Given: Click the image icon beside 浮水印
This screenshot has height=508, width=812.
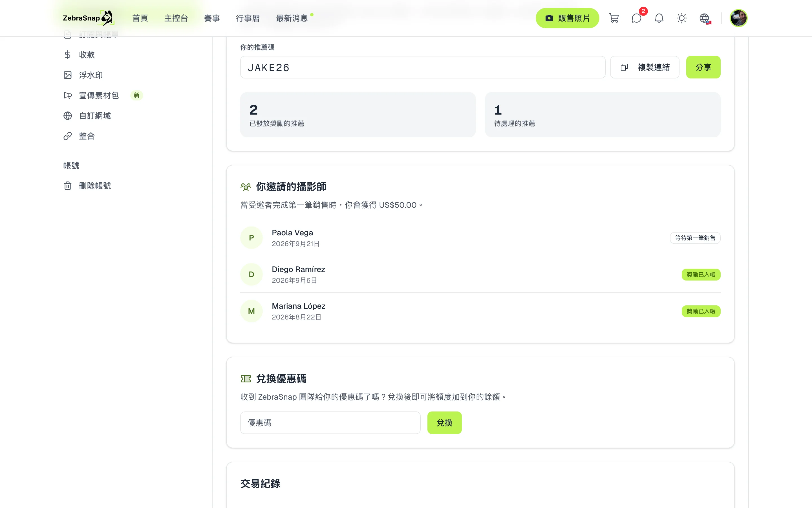Looking at the screenshot, I should point(67,75).
